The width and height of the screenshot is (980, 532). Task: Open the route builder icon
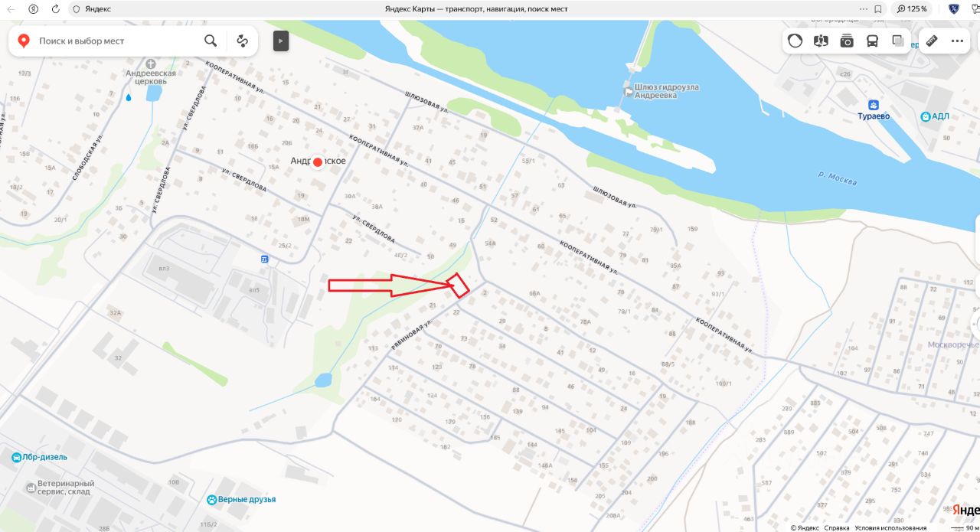point(243,41)
